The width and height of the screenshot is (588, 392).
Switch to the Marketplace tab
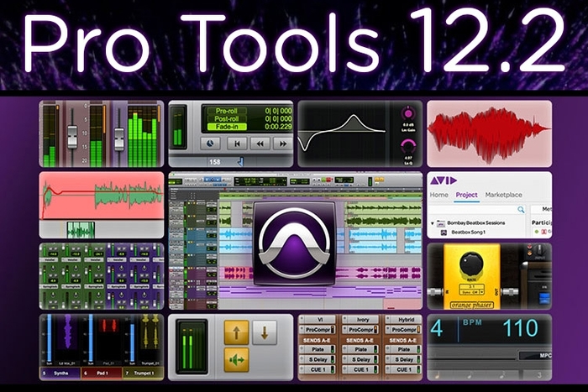(503, 195)
